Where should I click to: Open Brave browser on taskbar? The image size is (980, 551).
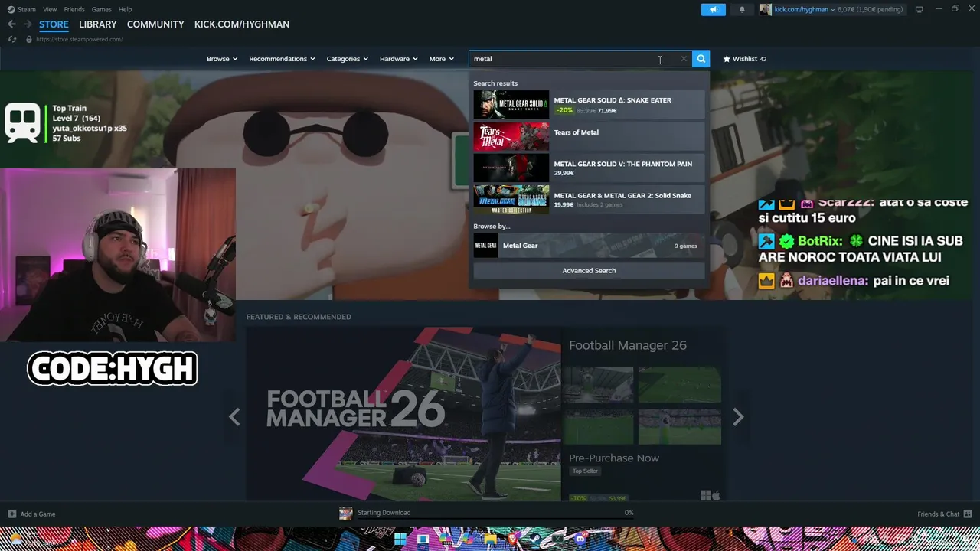512,540
